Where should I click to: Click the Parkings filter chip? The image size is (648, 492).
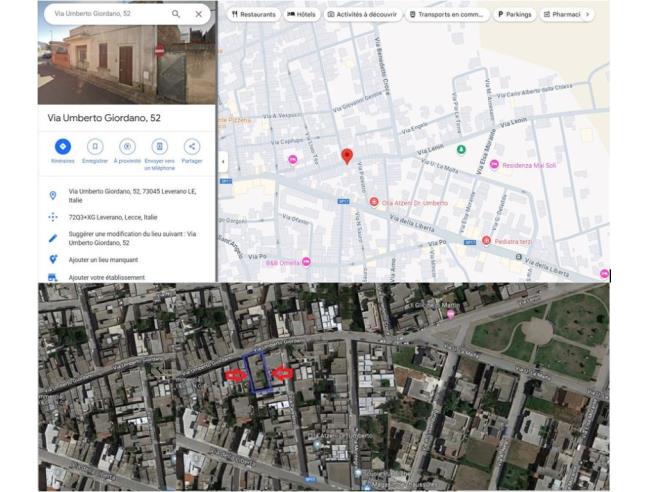tap(515, 15)
